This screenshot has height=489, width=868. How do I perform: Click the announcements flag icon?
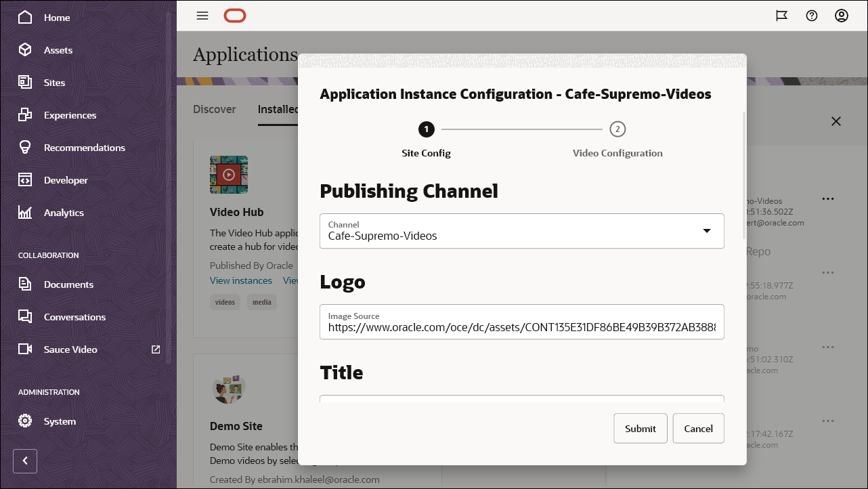tap(782, 15)
